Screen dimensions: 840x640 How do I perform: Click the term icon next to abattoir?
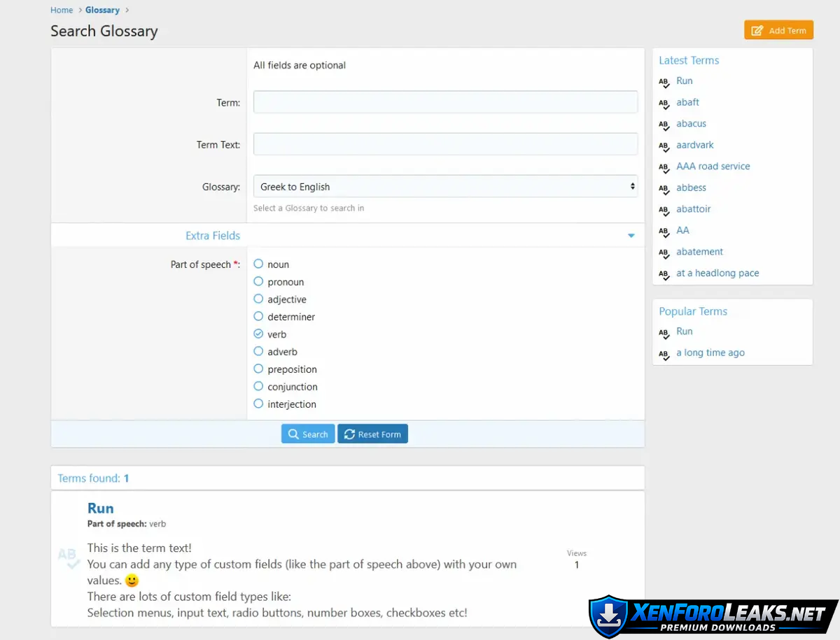click(664, 210)
